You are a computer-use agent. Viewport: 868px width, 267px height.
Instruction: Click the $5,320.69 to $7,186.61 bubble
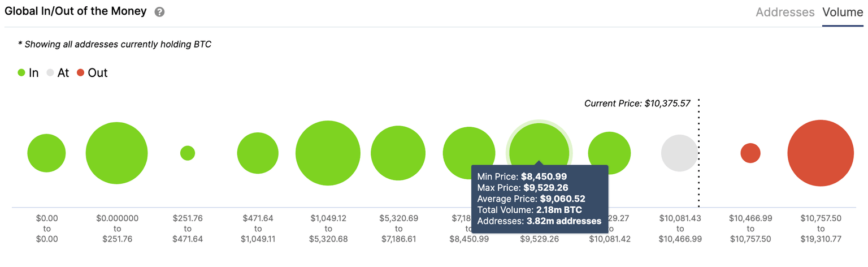[x=398, y=153]
